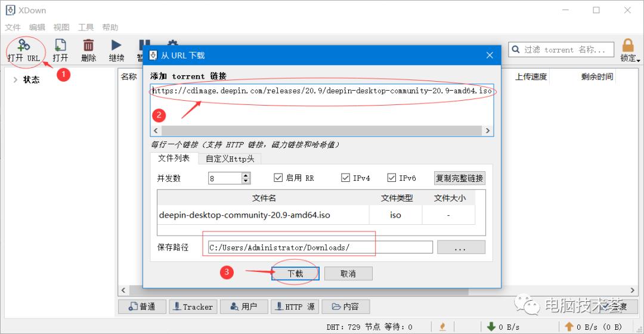Click the URL box right scroll arrow
The width and height of the screenshot is (644, 334).
488,131
